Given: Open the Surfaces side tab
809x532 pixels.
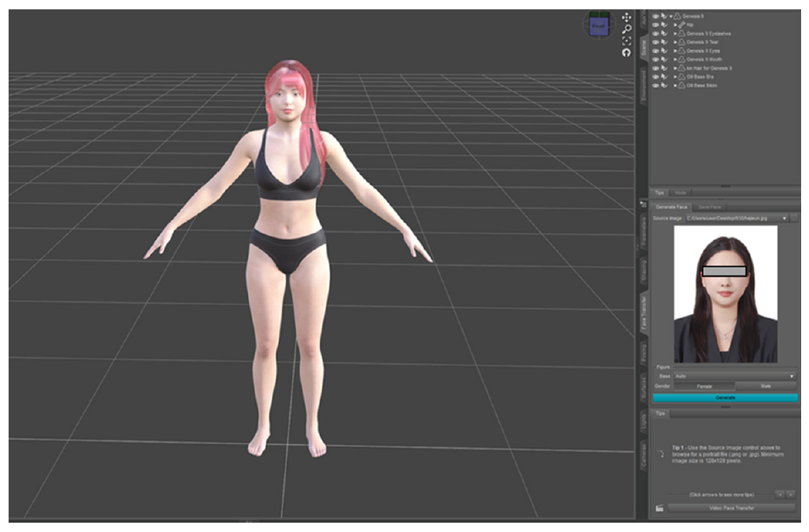Looking at the screenshot, I should pyautogui.click(x=643, y=388).
